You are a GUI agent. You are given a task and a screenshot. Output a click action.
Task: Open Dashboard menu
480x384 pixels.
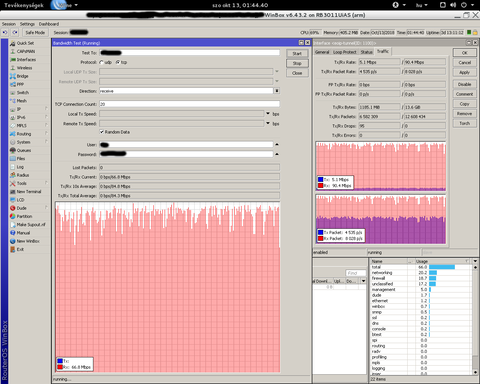coord(49,24)
